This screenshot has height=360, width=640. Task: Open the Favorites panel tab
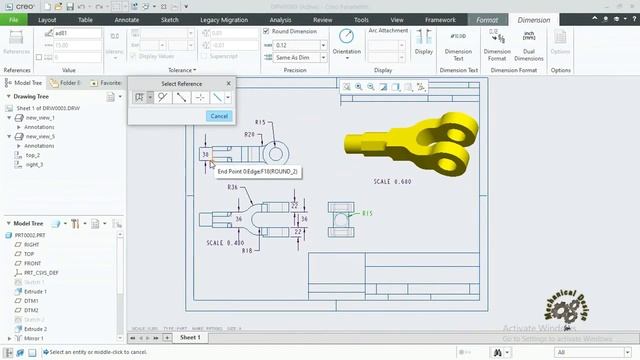[x=105, y=83]
